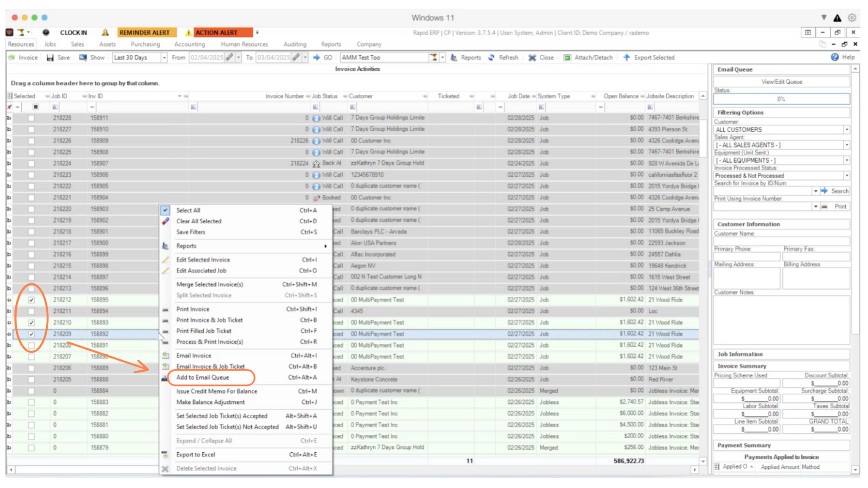The width and height of the screenshot is (868, 488).
Task: Click the Show toolbar icon
Action: (x=83, y=57)
